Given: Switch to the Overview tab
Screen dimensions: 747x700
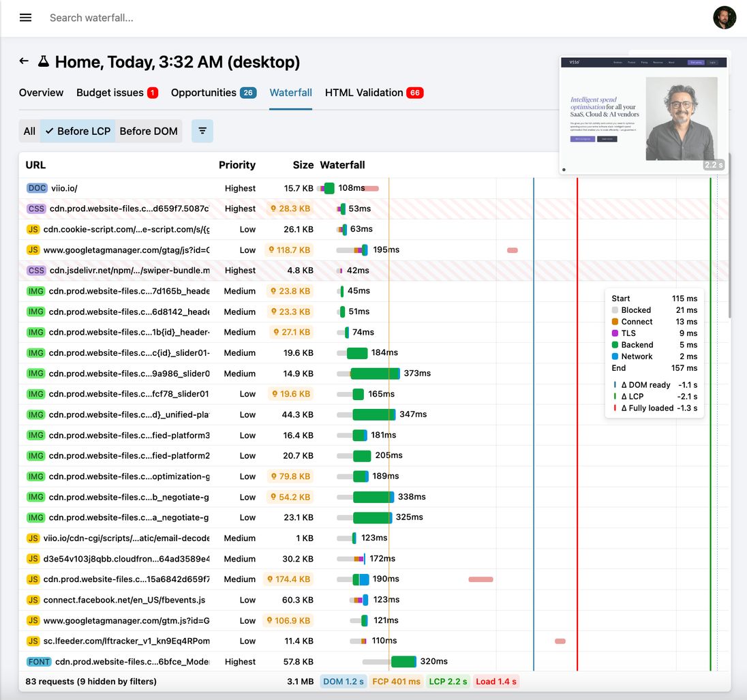Looking at the screenshot, I should click(x=41, y=93).
